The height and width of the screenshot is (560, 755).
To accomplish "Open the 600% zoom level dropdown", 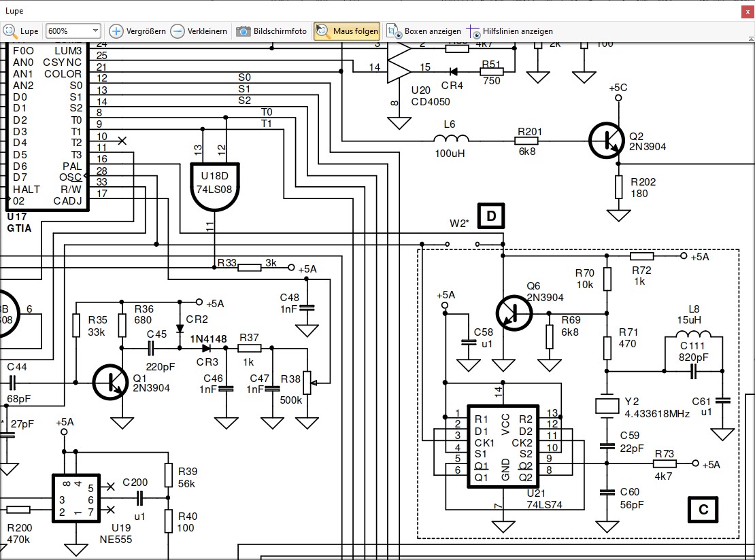I will [95, 31].
